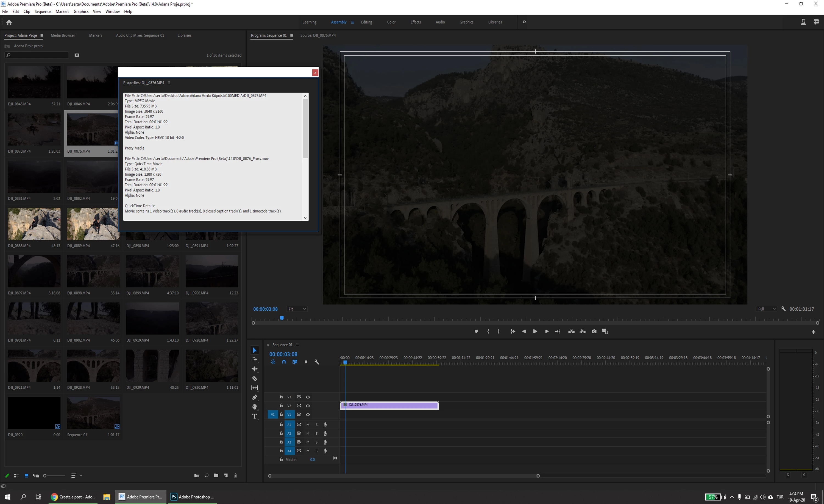The image size is (824, 504).
Task: Solo audio track A3
Action: point(316,442)
